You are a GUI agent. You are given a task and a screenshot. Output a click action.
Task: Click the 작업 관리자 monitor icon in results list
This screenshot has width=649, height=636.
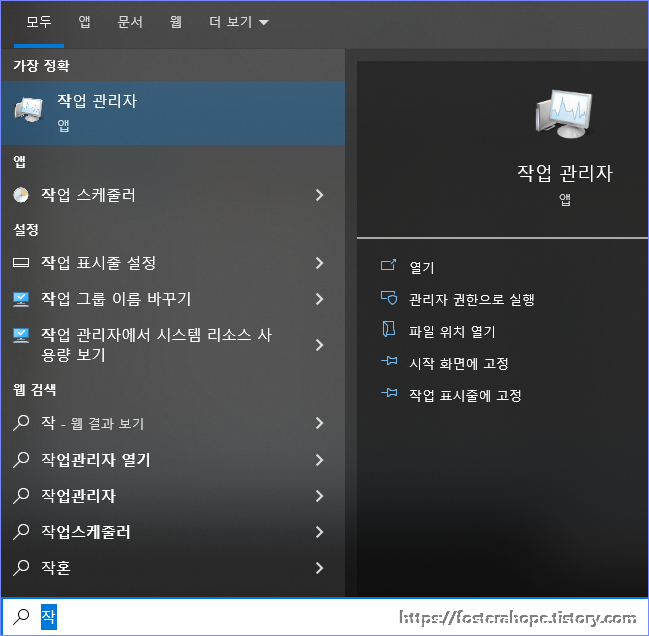(x=29, y=110)
